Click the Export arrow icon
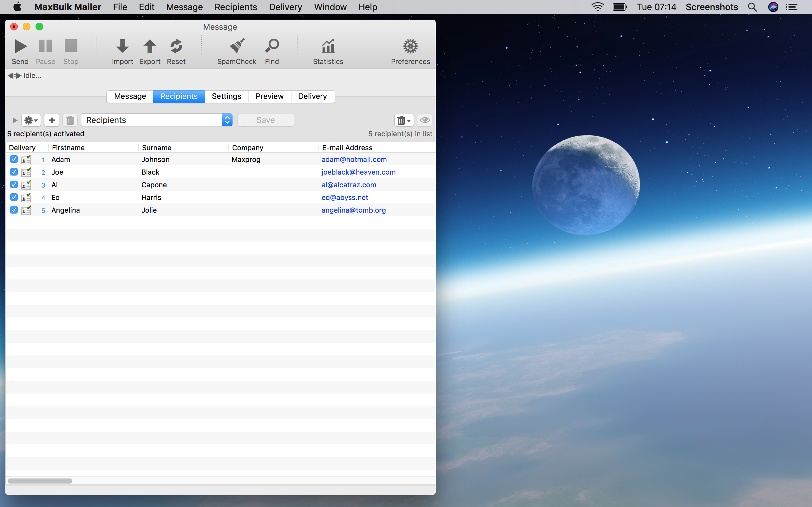This screenshot has width=812, height=507. coord(150,46)
